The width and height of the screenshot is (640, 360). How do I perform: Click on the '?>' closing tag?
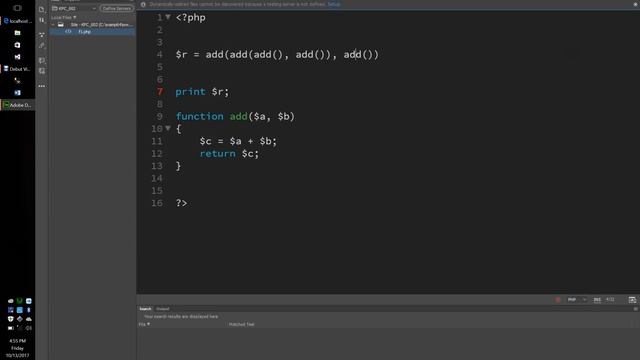(x=181, y=203)
